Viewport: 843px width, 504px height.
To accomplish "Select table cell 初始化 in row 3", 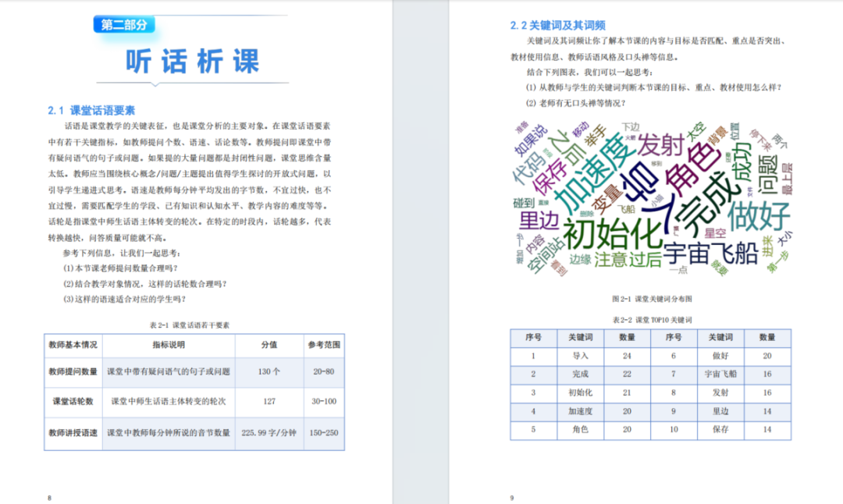I will (x=581, y=392).
